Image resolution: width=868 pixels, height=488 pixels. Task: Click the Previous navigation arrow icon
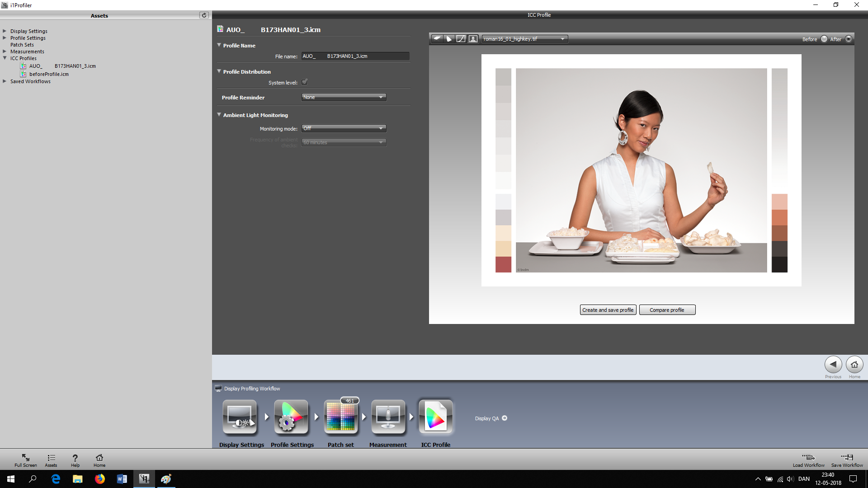(x=833, y=364)
